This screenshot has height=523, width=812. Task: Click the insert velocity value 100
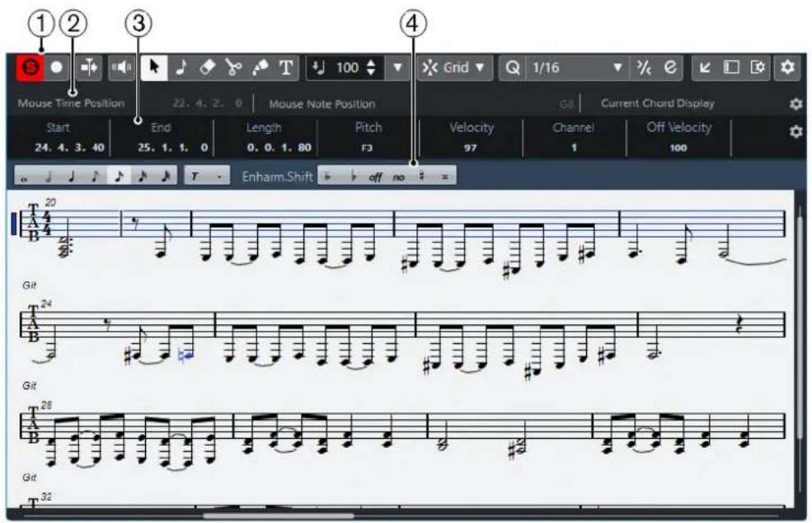(x=347, y=68)
